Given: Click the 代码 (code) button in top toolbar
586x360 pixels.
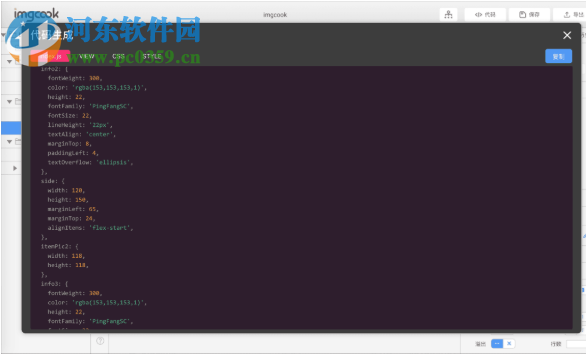Looking at the screenshot, I should click(485, 15).
